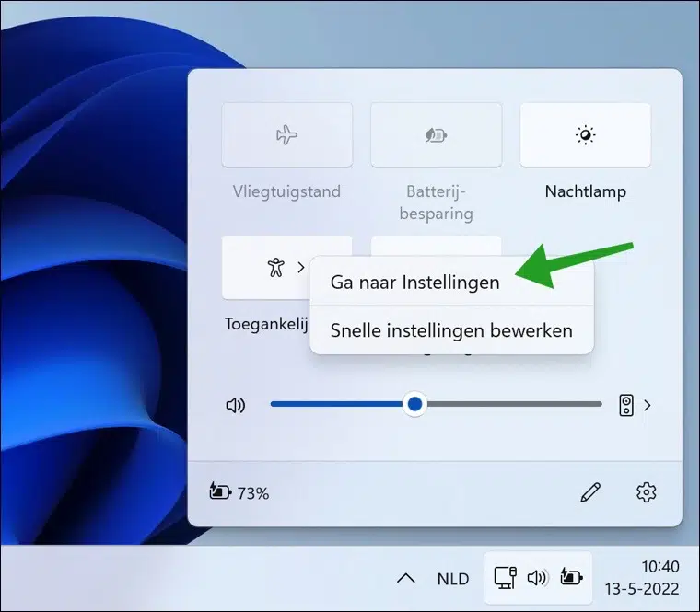Open battery status showing 73%

coord(239,492)
